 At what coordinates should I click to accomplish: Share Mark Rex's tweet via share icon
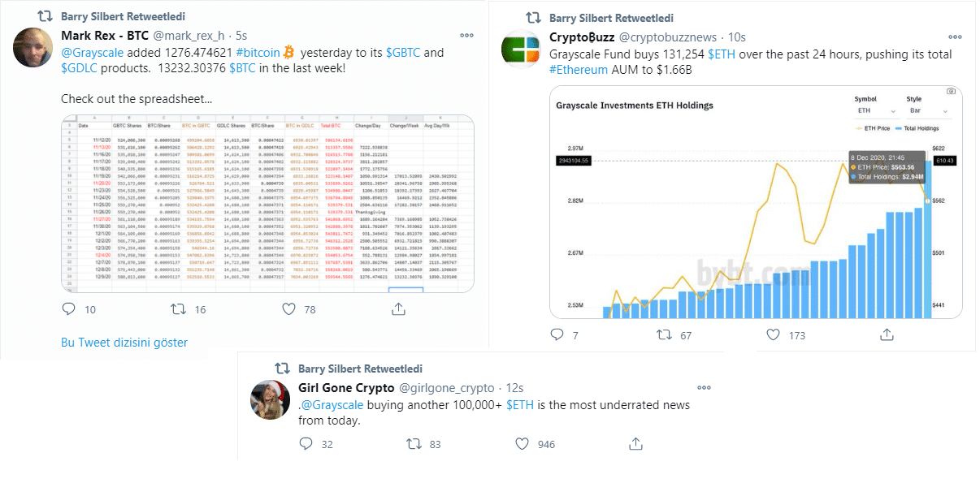pyautogui.click(x=398, y=308)
